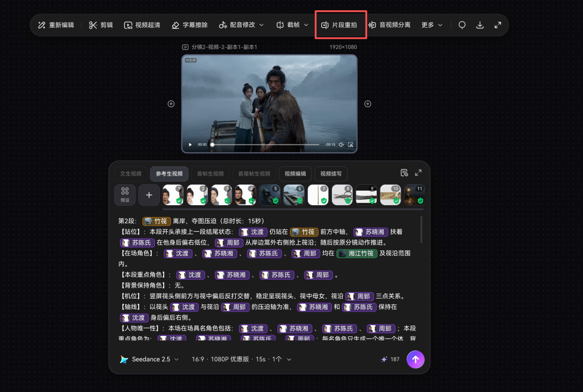Play the video preview
This screenshot has width=583, height=392.
tap(190, 145)
